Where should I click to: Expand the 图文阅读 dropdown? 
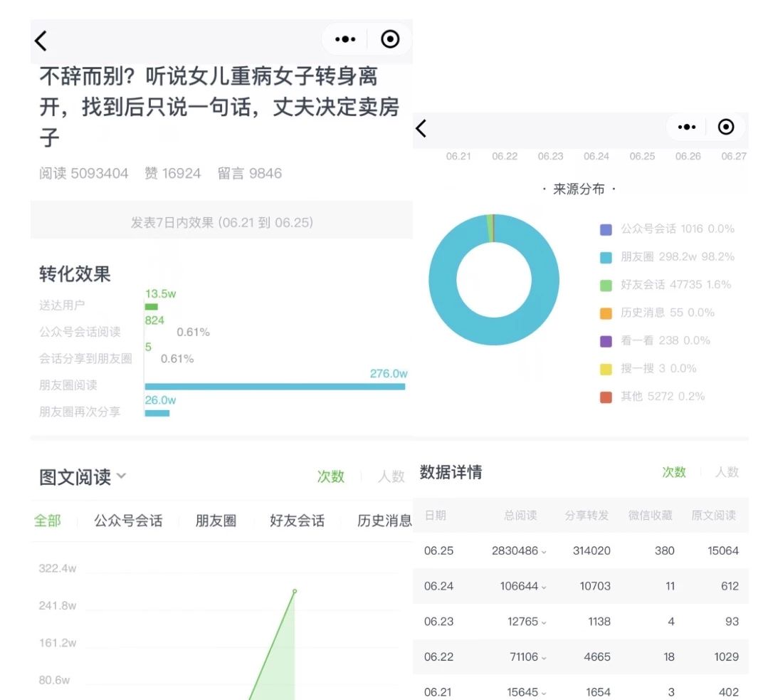[x=121, y=476]
